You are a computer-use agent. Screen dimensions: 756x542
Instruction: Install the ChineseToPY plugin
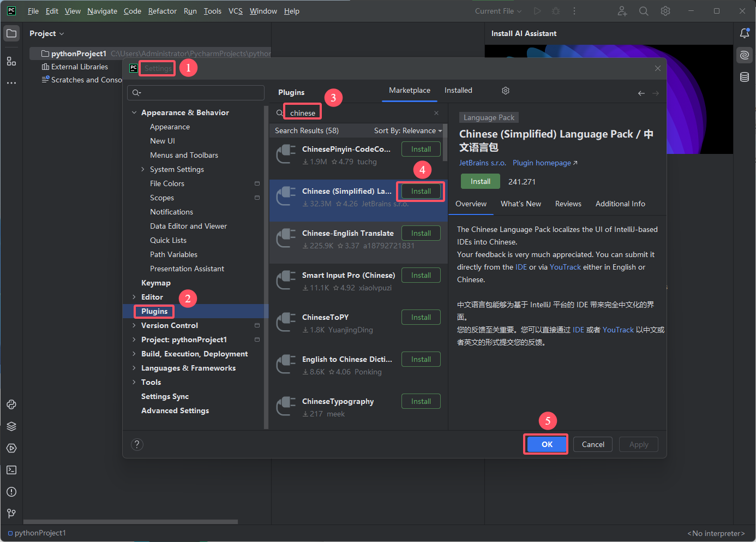(x=421, y=317)
